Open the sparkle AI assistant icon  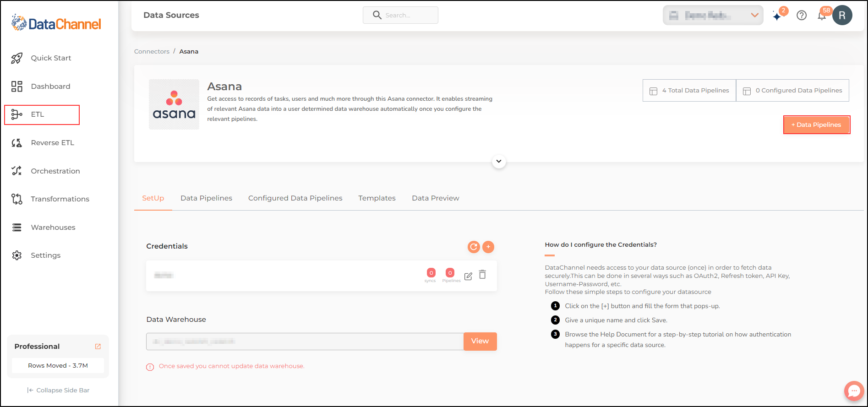(777, 16)
